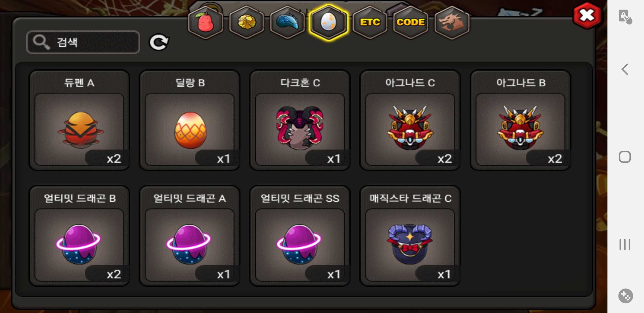Switch to the dragon head tab
Screen dimensions: 644x313
452,23
